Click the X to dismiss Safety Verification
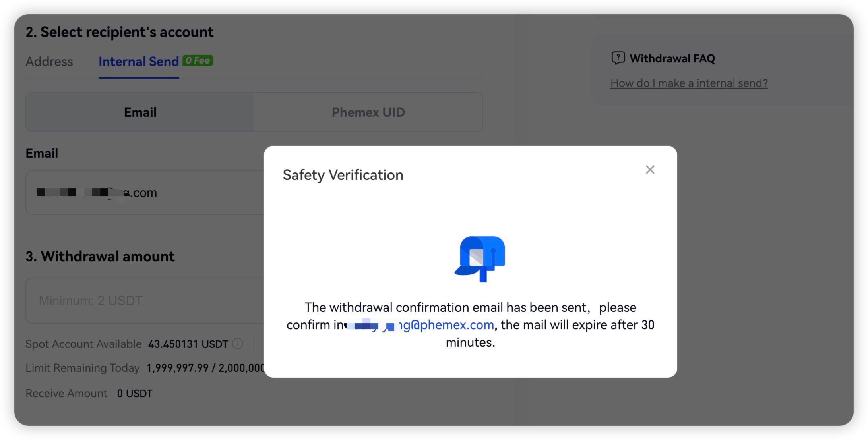This screenshot has width=868, height=440. point(650,170)
